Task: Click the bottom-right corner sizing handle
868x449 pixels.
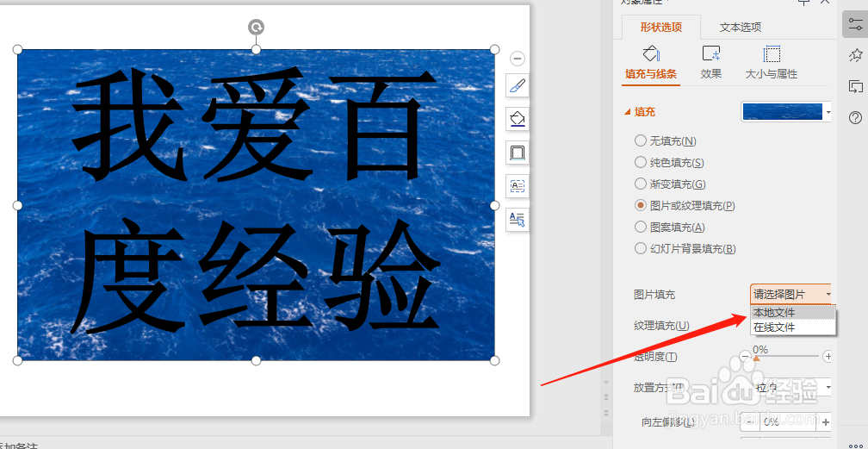Action: (495, 361)
